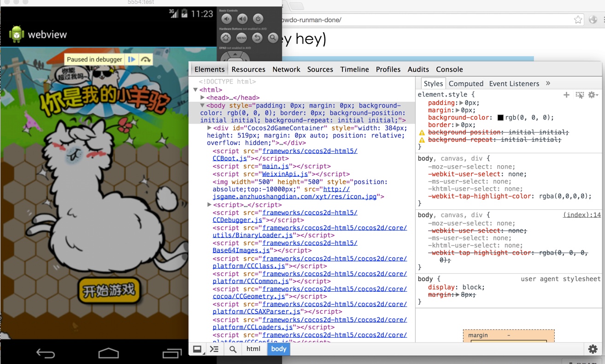Add a new style rule with plus icon
605x364 pixels.
(566, 95)
